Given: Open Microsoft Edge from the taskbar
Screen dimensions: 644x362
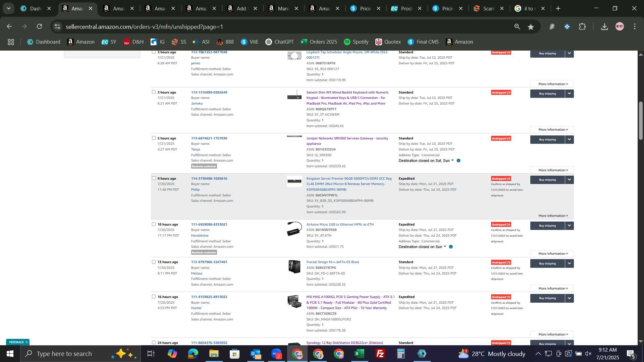Looking at the screenshot, I should pyautogui.click(x=193, y=354).
